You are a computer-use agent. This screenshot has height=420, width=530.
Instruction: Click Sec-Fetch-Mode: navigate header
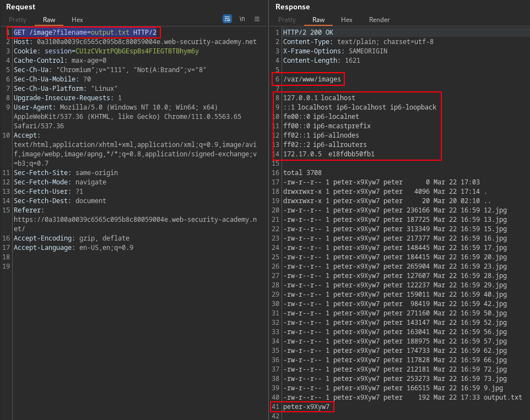click(60, 182)
